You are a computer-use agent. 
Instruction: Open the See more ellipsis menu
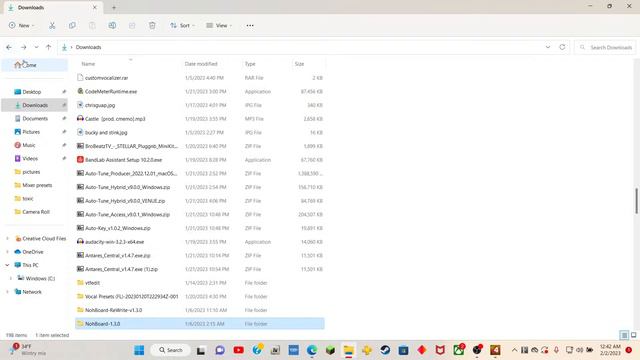pos(250,25)
